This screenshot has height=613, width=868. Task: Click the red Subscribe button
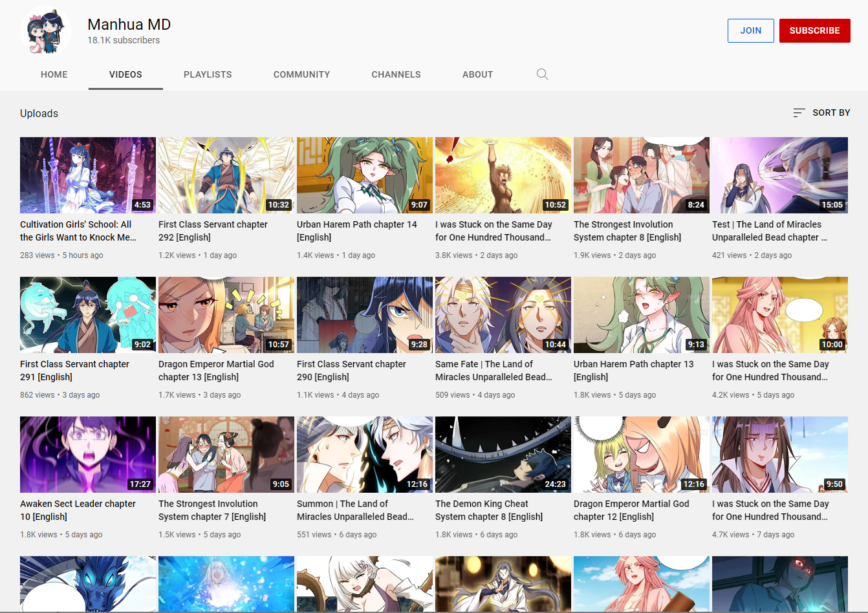pos(814,30)
